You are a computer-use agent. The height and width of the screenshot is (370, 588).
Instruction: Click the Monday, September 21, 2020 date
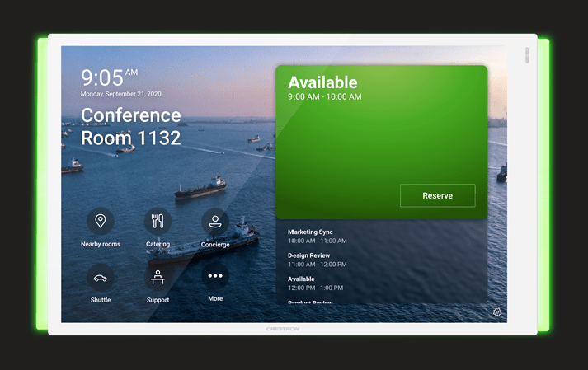pyautogui.click(x=120, y=94)
